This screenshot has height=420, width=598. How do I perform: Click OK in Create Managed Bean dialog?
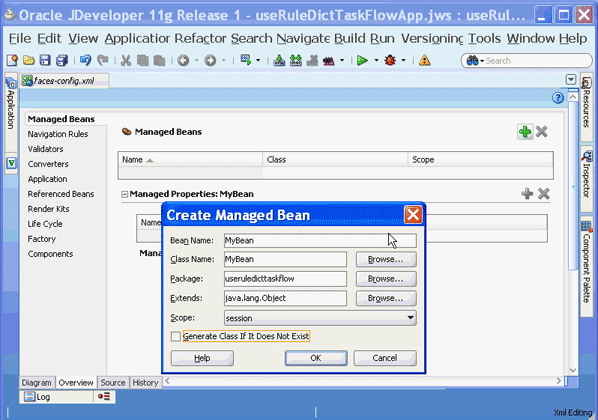(x=316, y=358)
